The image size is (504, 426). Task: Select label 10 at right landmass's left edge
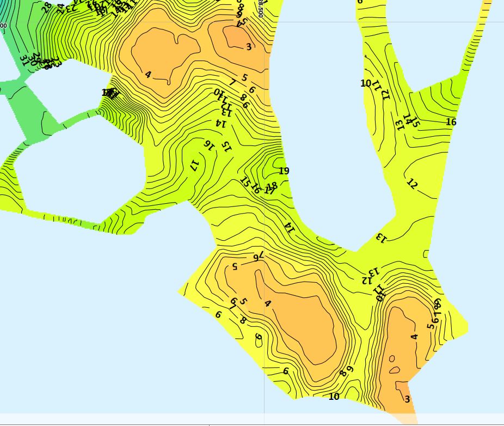point(366,83)
